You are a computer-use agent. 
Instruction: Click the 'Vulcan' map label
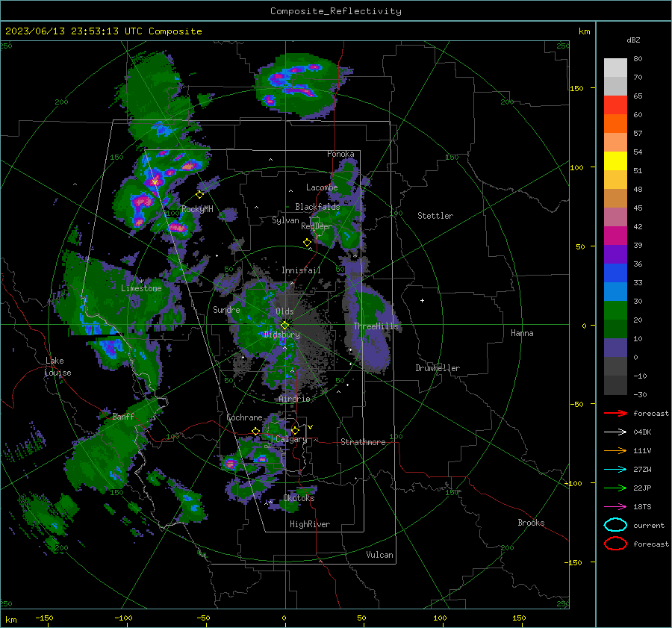[x=380, y=555]
